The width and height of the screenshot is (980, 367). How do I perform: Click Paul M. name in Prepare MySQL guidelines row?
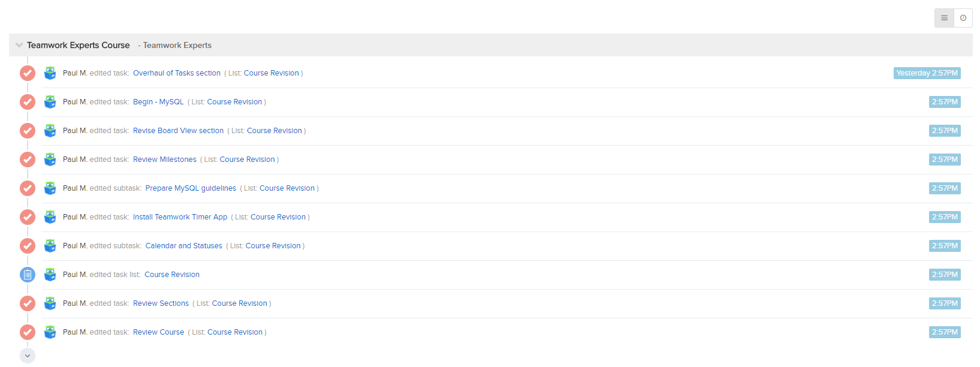[x=75, y=188]
